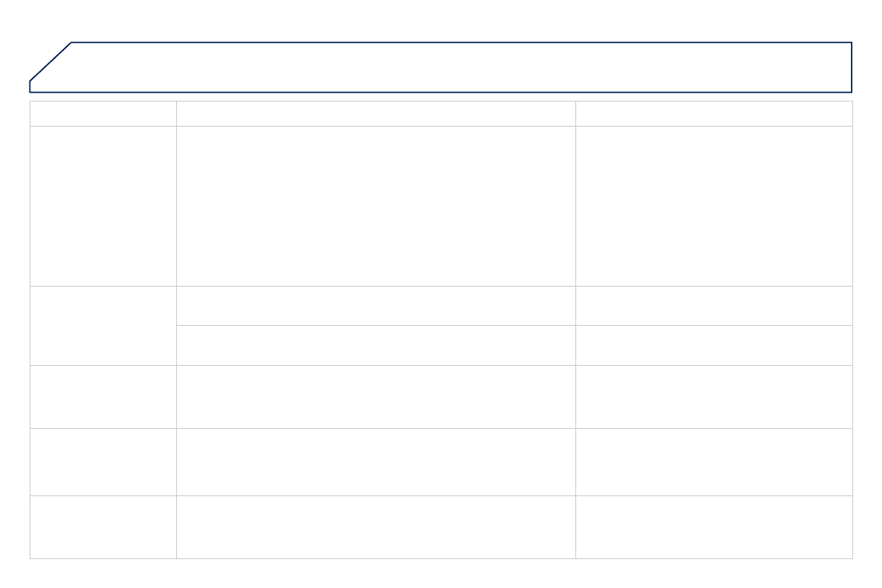Select the bottom row's middle-column cell
The width and height of the screenshot is (882, 588).
pos(375,527)
